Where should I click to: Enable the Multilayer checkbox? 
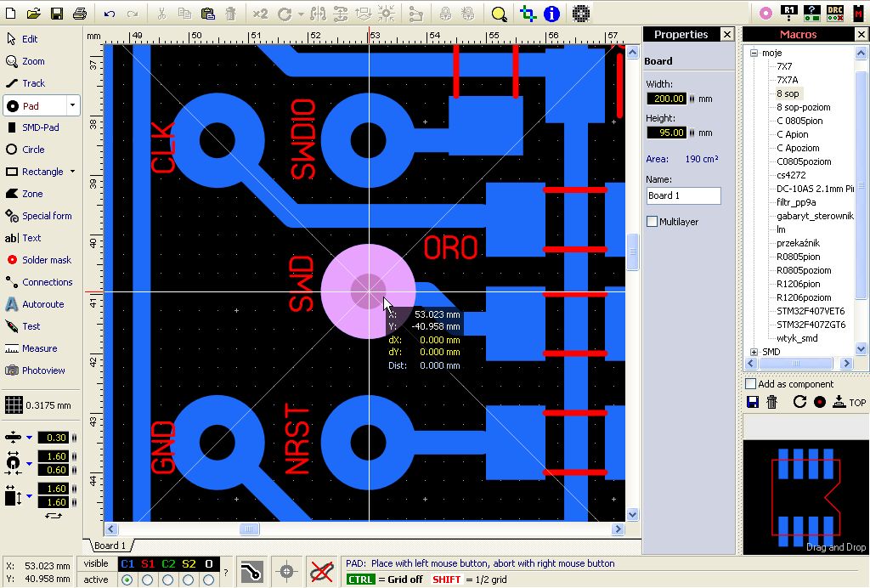[652, 222]
